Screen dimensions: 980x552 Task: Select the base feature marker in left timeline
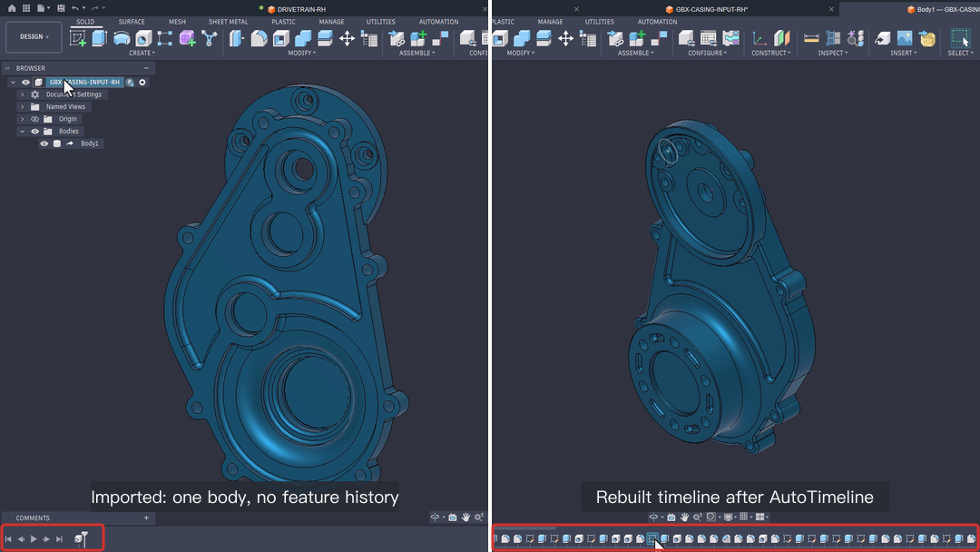[79, 539]
